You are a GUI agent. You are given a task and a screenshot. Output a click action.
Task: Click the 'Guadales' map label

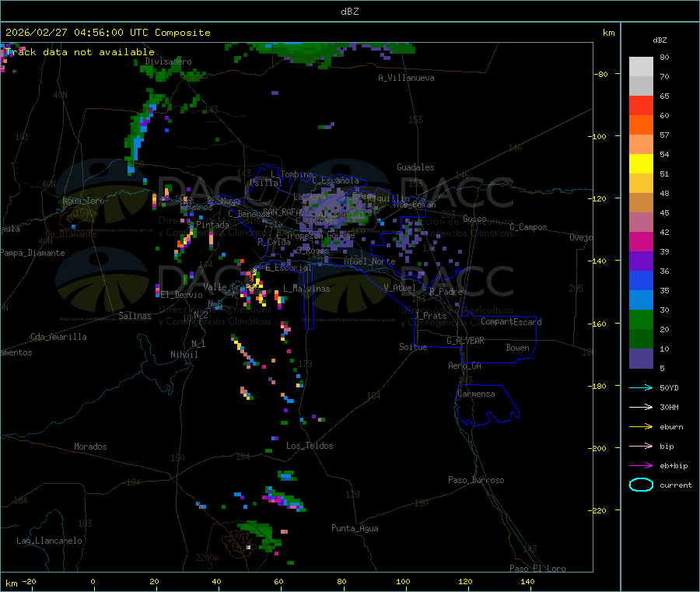click(x=415, y=167)
